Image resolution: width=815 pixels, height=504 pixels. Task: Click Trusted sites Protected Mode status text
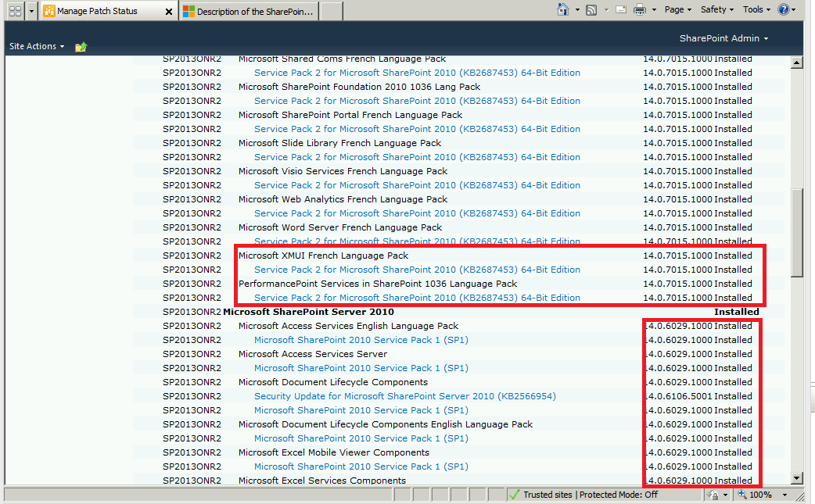coord(591,495)
